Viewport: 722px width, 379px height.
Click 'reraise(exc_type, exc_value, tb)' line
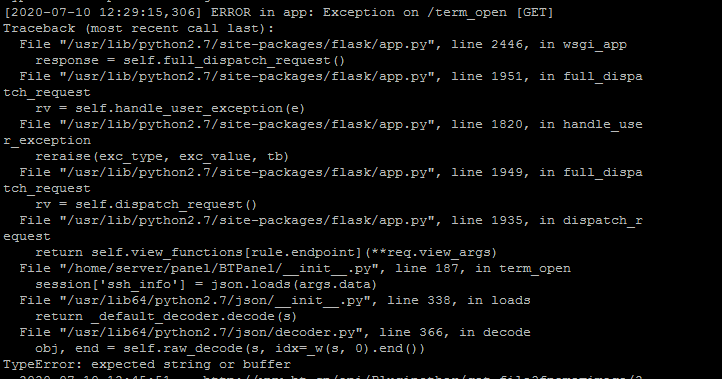click(162, 157)
